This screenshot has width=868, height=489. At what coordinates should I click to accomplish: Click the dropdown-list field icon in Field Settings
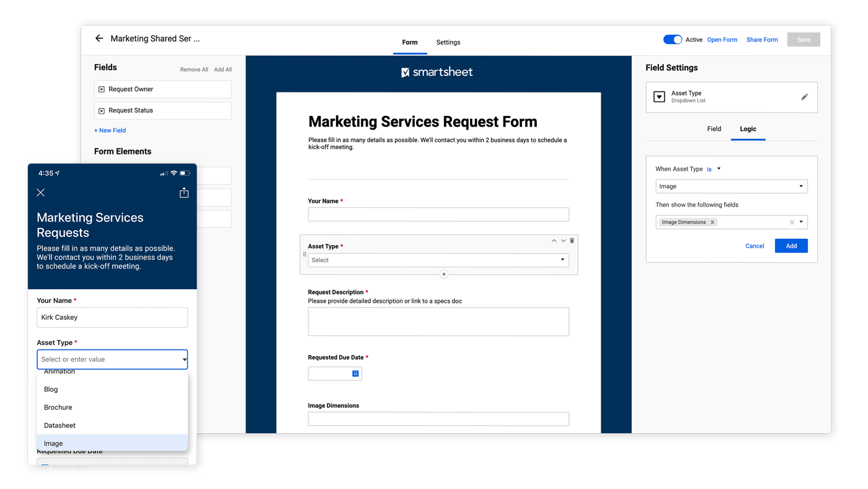pyautogui.click(x=660, y=96)
